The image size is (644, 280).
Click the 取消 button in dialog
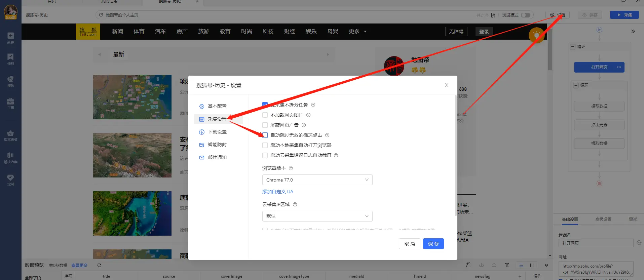click(409, 244)
